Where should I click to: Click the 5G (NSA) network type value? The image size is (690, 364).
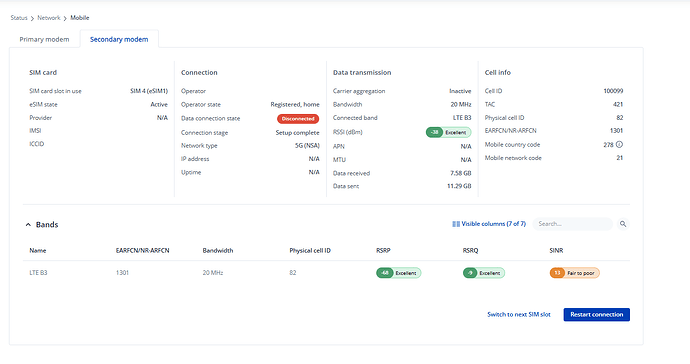coord(307,145)
